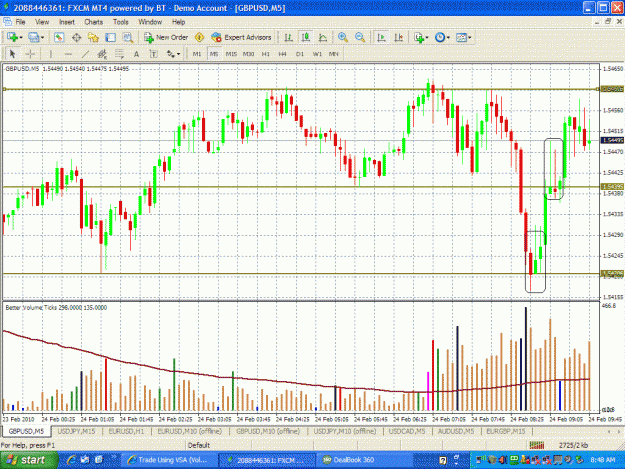Image resolution: width=625 pixels, height=469 pixels.
Task: Set timeframe to M15
Action: click(x=231, y=54)
